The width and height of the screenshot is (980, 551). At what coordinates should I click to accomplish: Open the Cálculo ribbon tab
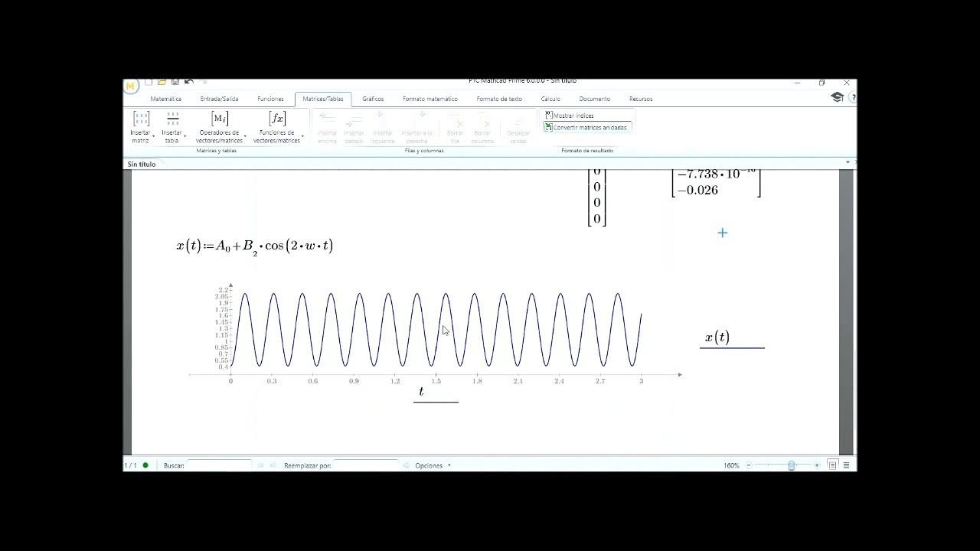tap(550, 99)
